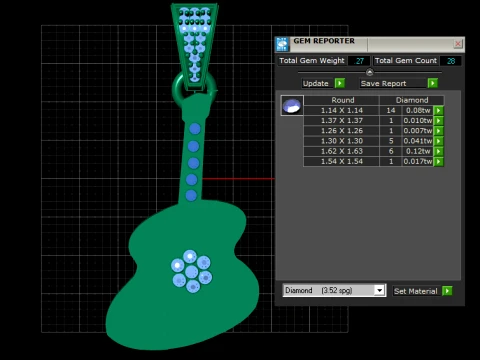Screen dimensions: 480x360
Task: Click the count 5 cell
Action: (x=391, y=141)
